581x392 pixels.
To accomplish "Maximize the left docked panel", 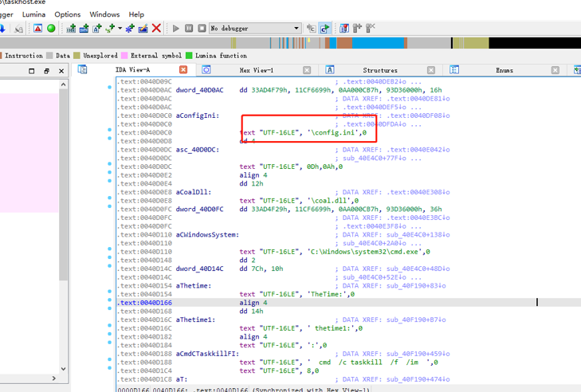I will [32, 71].
